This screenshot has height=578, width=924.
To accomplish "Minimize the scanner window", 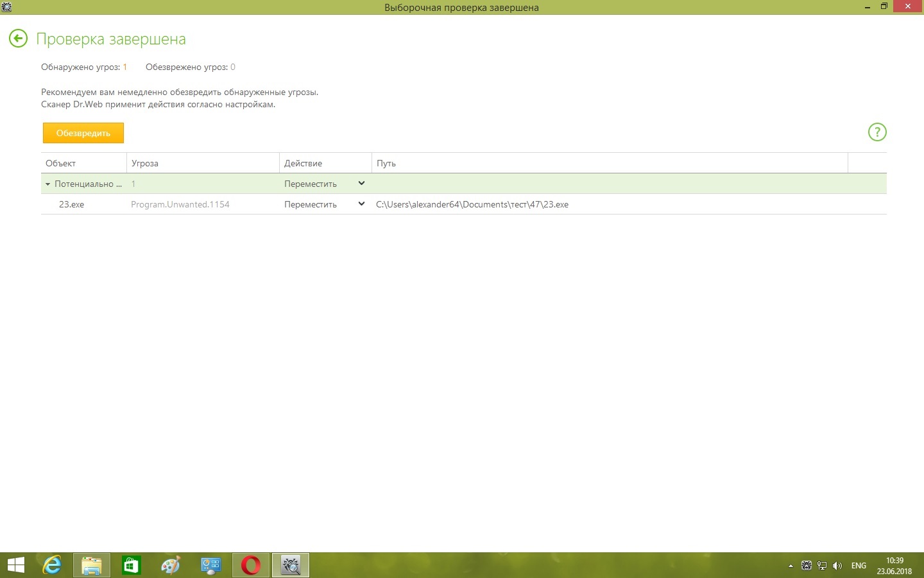I will click(867, 7).
